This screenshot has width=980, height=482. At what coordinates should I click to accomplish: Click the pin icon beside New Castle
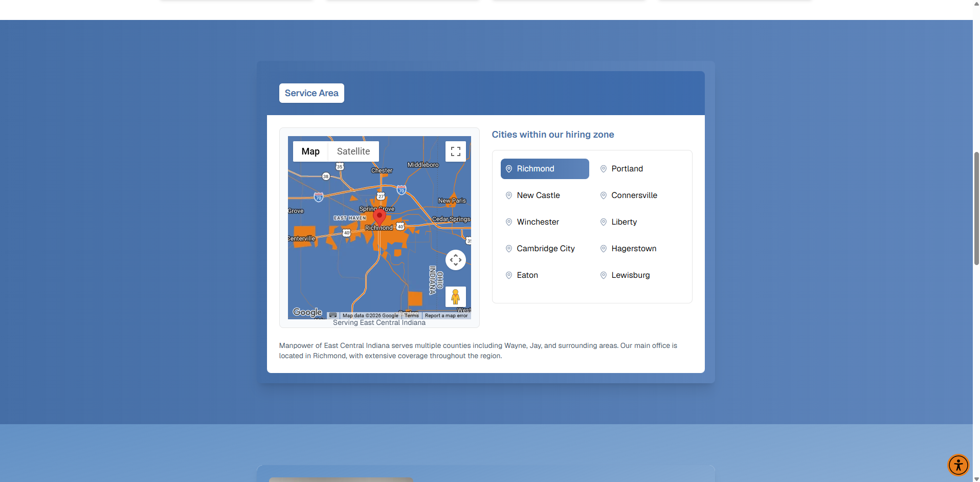click(x=509, y=195)
